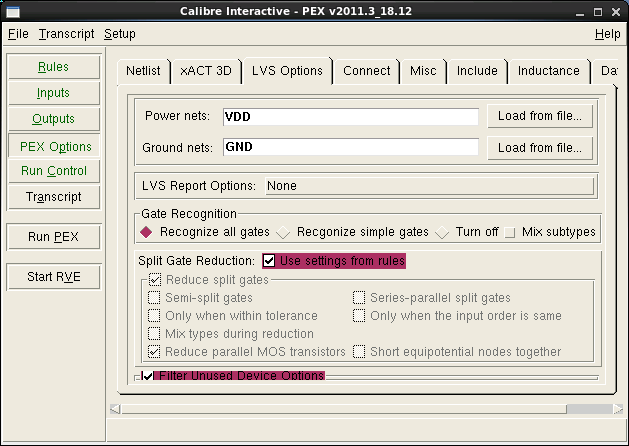629x446 pixels.
Task: Switch to the Inductance tab
Action: coord(549,71)
